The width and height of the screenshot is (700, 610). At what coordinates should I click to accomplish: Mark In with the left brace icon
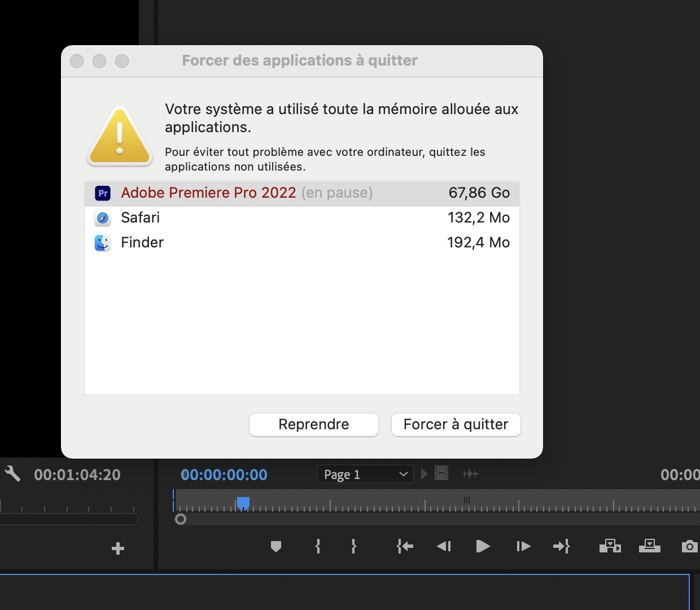point(318,546)
